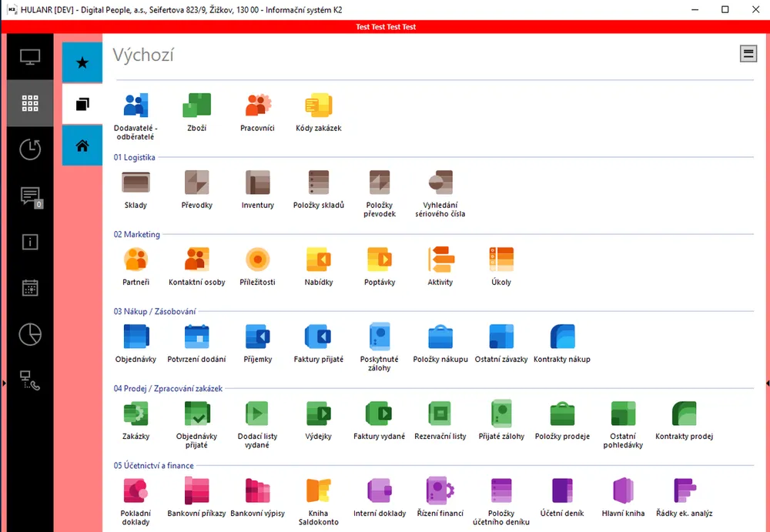Switch to the favorites star tab
Screen dimensions: 770x532
click(x=82, y=62)
